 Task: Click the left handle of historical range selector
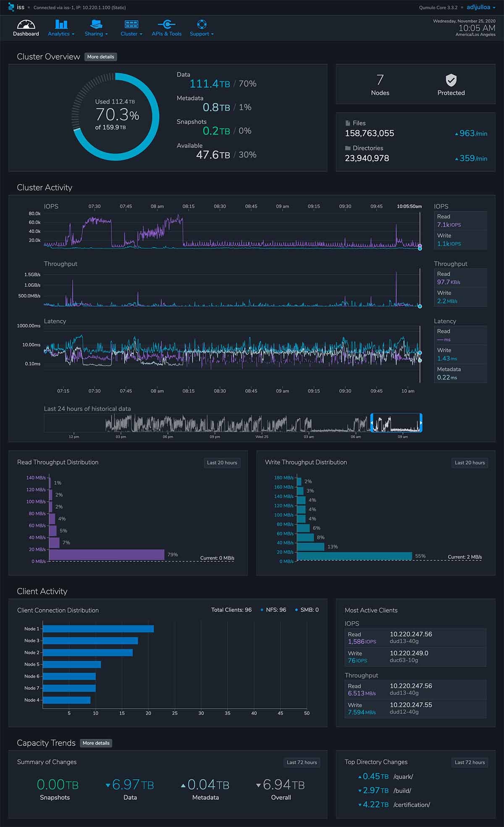point(371,423)
